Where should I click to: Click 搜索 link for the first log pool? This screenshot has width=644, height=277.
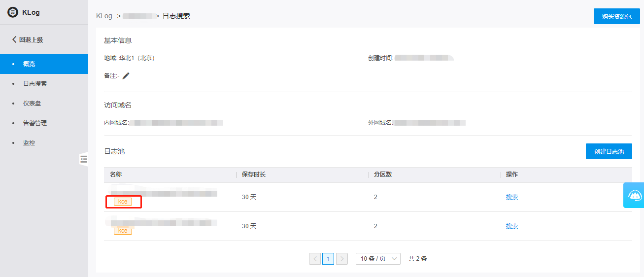coord(512,197)
